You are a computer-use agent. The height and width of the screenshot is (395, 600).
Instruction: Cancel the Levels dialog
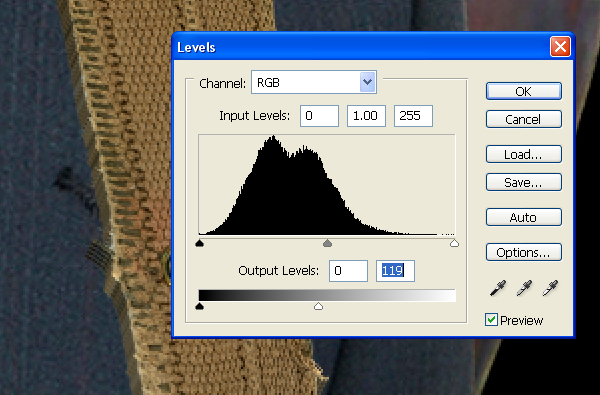(x=524, y=119)
